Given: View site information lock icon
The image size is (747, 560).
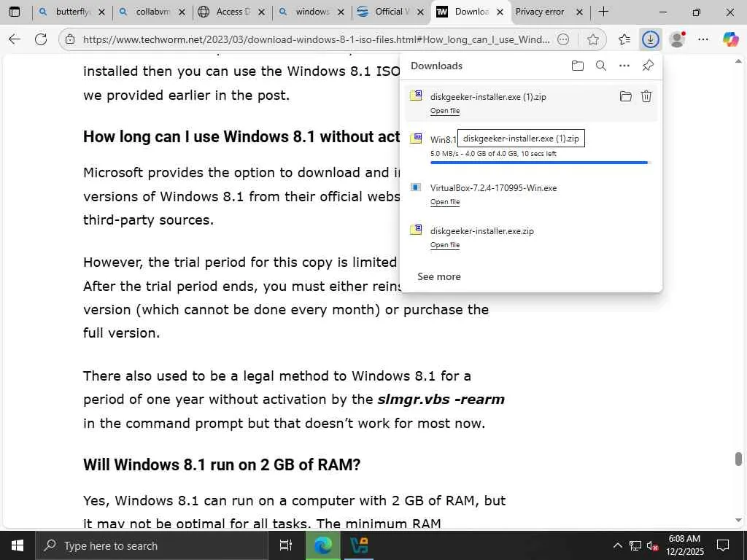Looking at the screenshot, I should click(x=70, y=39).
